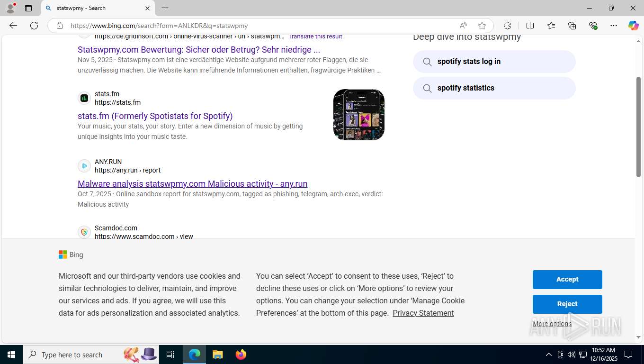Image resolution: width=644 pixels, height=364 pixels.
Task: Click the Scamdoc.com favicon icon
Action: point(84,232)
